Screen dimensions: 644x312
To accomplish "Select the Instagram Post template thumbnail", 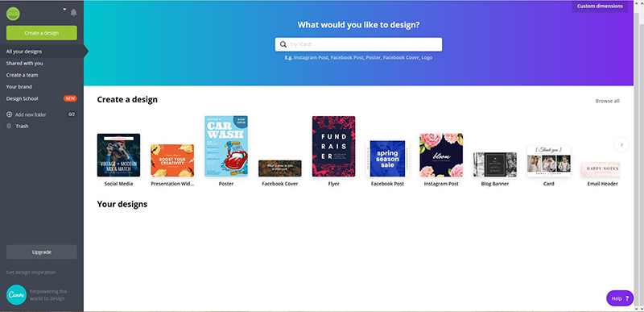I will coord(441,155).
